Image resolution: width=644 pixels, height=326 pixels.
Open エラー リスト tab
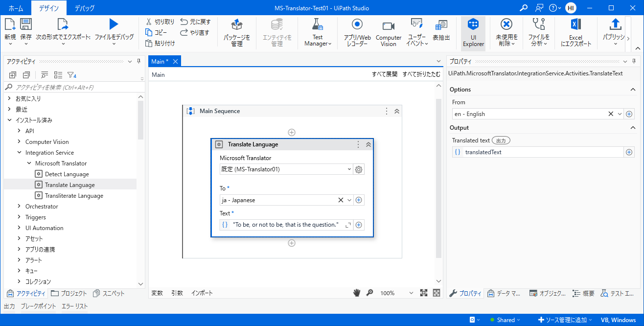pyautogui.click(x=75, y=306)
